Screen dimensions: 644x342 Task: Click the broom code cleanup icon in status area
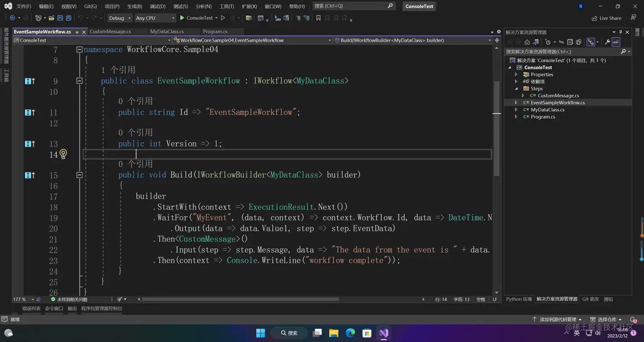coord(120,299)
